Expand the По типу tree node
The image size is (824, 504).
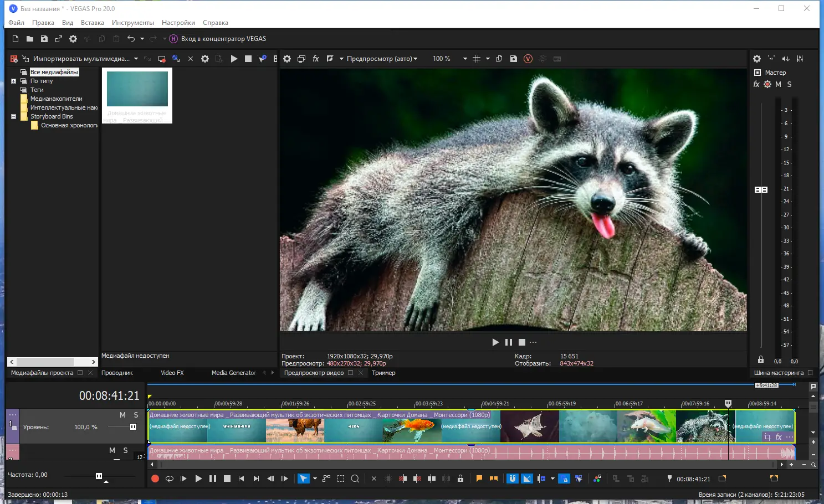click(x=14, y=81)
